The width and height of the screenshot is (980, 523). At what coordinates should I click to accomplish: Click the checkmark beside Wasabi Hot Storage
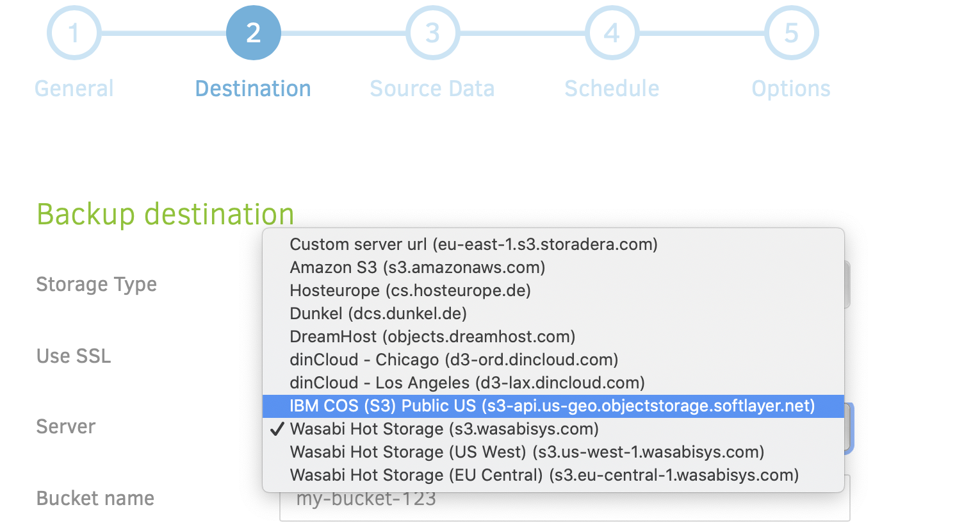pos(277,429)
